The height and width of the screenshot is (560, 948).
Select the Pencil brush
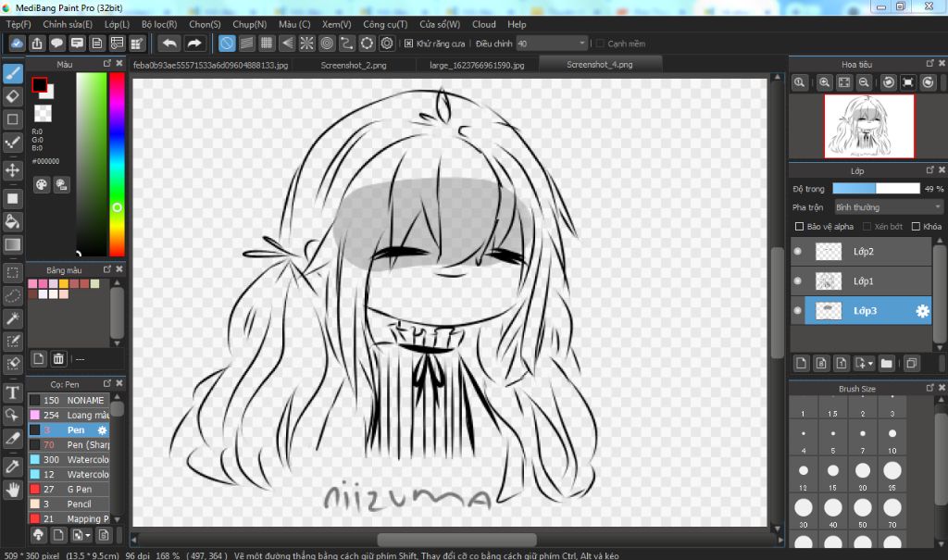[x=69, y=504]
